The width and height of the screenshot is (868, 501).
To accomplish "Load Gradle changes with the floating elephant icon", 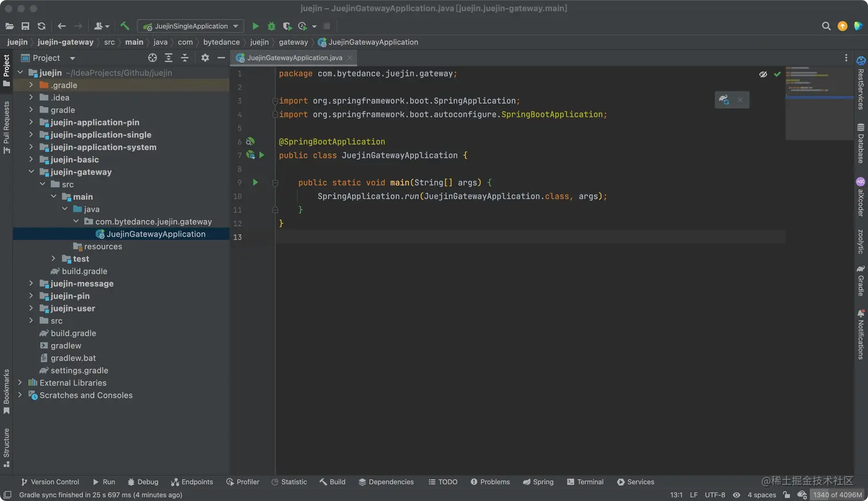I will (724, 100).
